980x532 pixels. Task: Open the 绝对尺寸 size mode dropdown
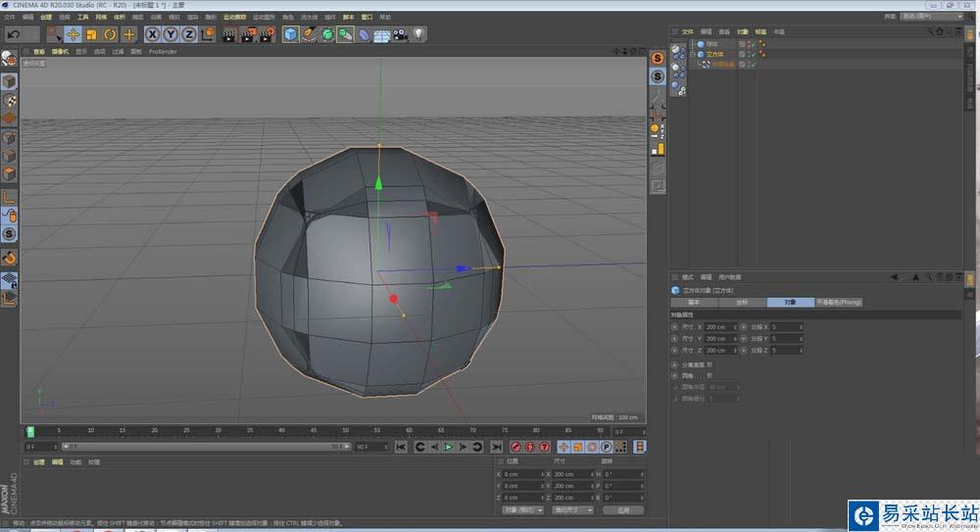571,509
